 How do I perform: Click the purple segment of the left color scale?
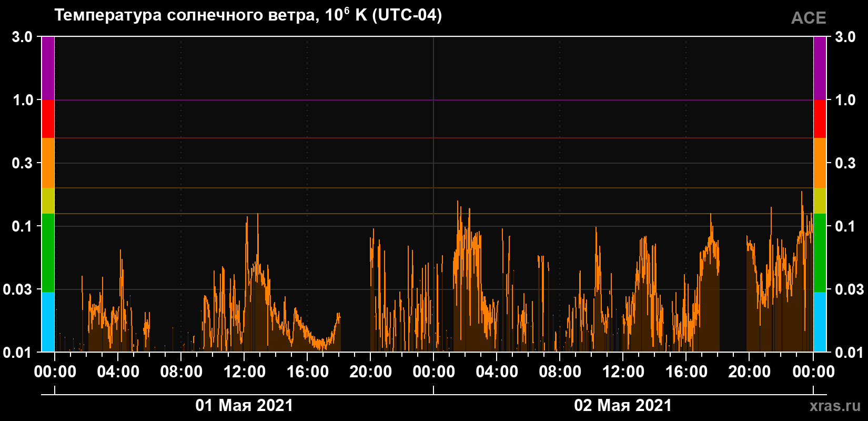48,68
